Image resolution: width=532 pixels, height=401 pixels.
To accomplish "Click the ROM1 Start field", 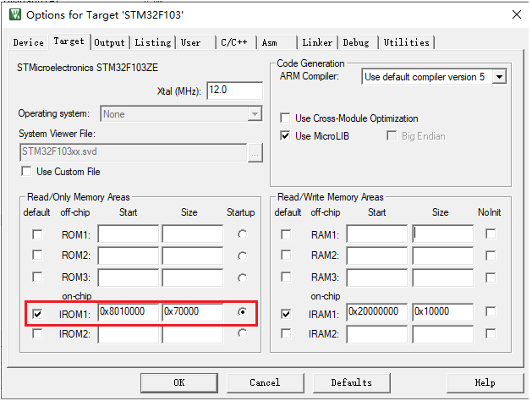I will point(129,233).
